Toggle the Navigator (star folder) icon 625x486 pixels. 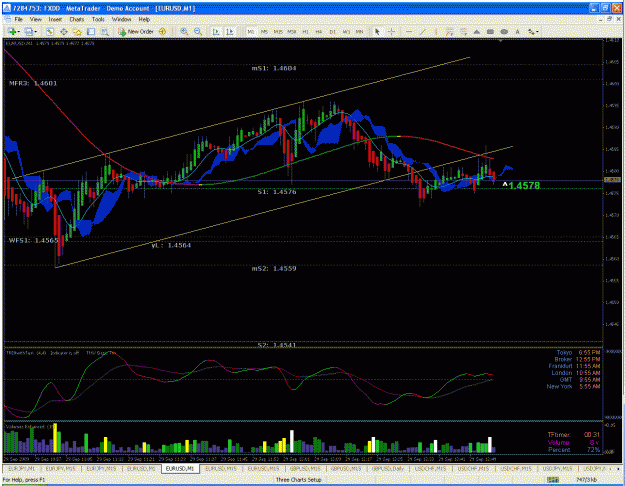(77, 31)
